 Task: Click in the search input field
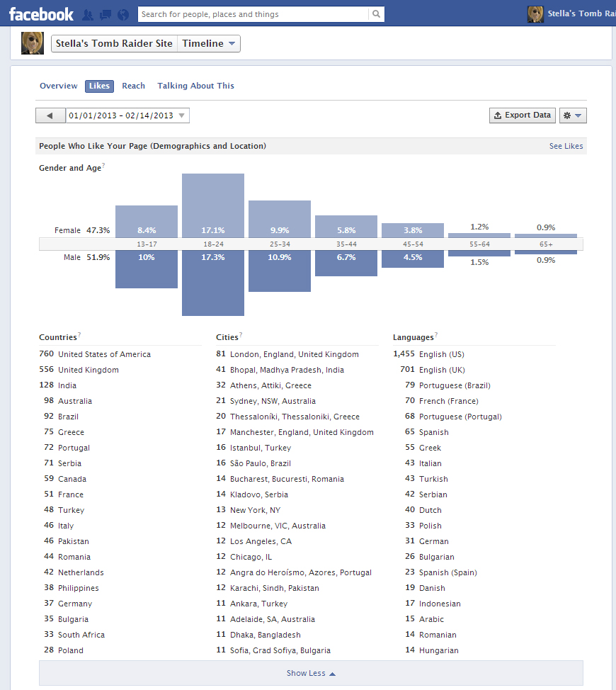(253, 14)
